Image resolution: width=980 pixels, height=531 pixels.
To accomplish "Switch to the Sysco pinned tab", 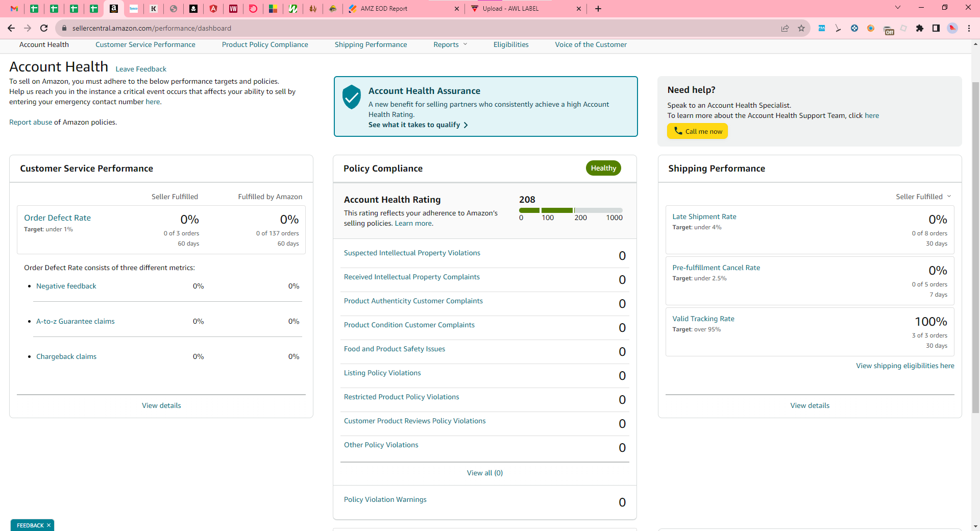I will (x=134, y=9).
